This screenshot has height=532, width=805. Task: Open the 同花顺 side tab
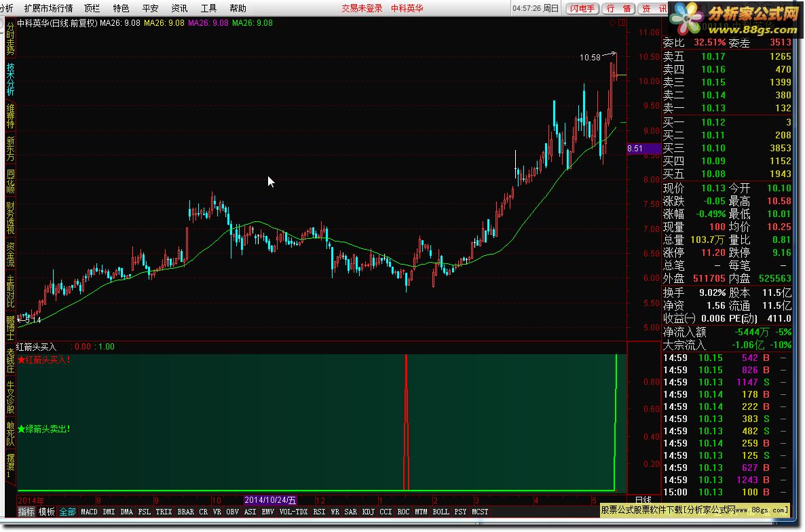[x=10, y=180]
